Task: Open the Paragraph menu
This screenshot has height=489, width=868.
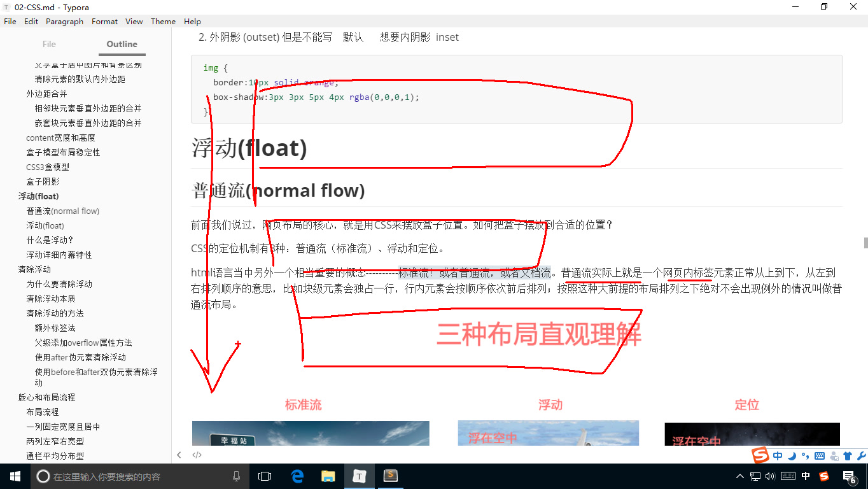Action: [65, 21]
